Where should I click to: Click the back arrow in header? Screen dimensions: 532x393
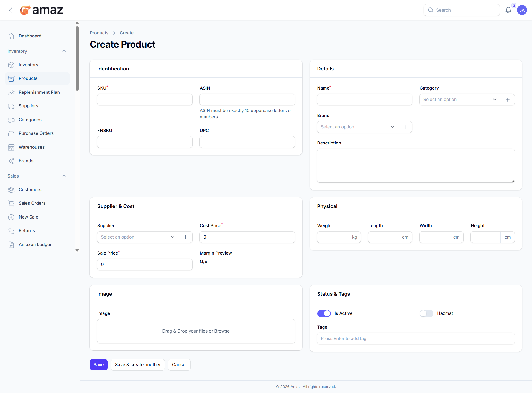pyautogui.click(x=11, y=10)
